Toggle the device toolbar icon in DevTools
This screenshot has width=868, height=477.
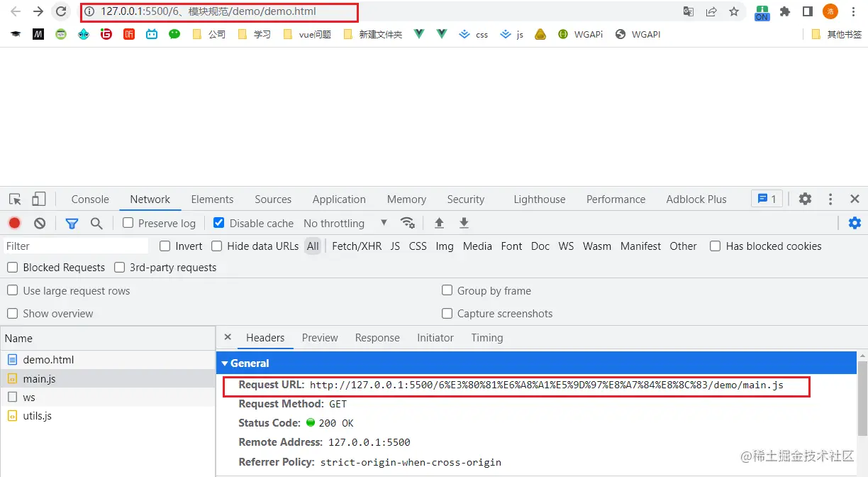[39, 199]
